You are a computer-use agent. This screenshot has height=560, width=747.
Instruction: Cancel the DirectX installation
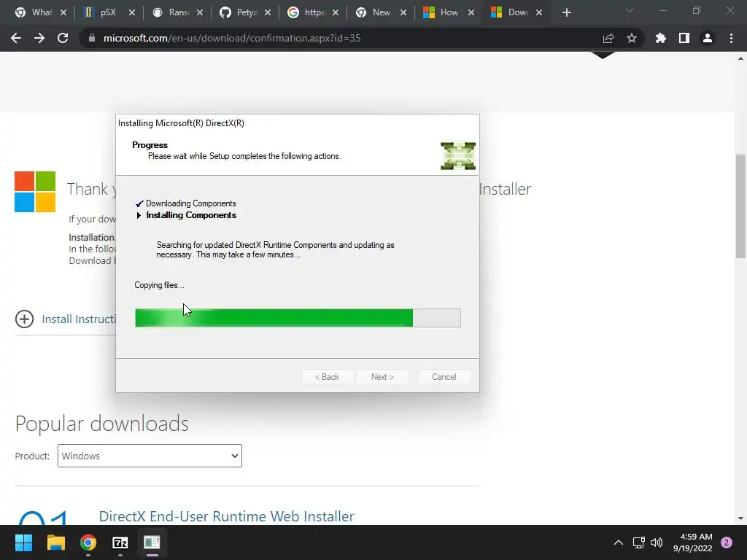tap(444, 377)
